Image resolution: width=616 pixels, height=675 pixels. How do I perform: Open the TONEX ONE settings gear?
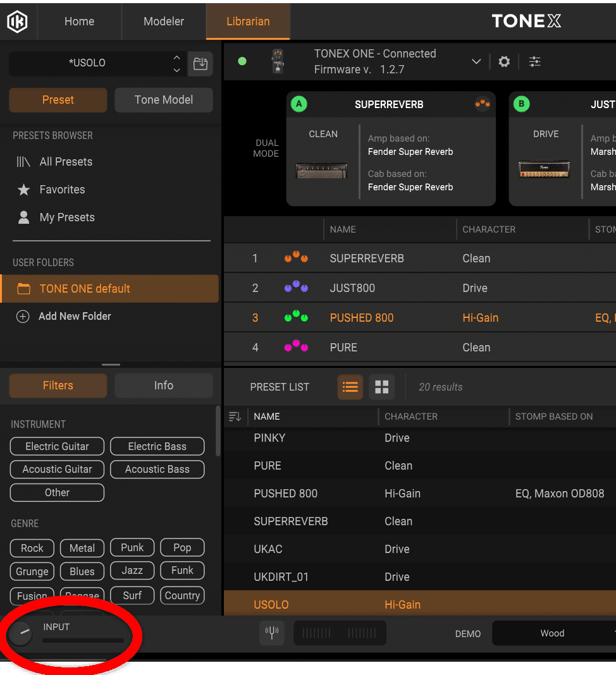(503, 61)
